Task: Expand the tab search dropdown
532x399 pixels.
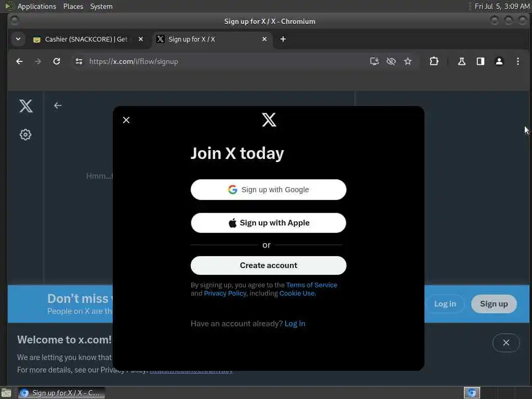Action: [x=18, y=39]
